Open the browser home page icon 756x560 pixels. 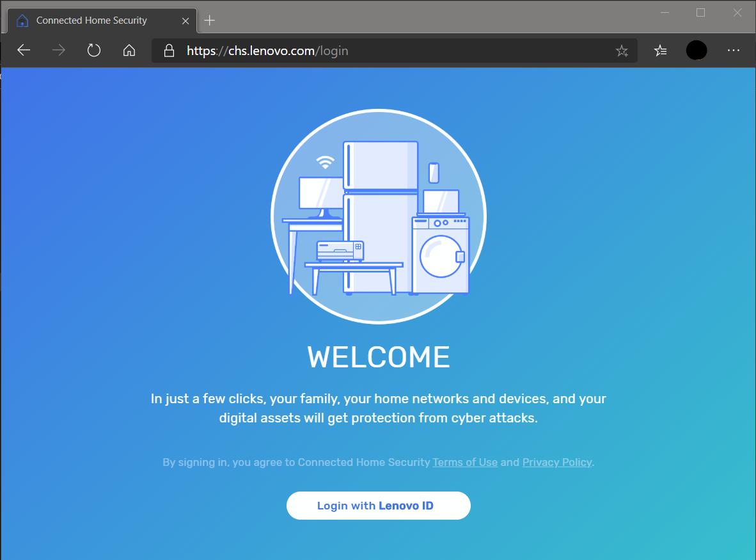point(129,50)
